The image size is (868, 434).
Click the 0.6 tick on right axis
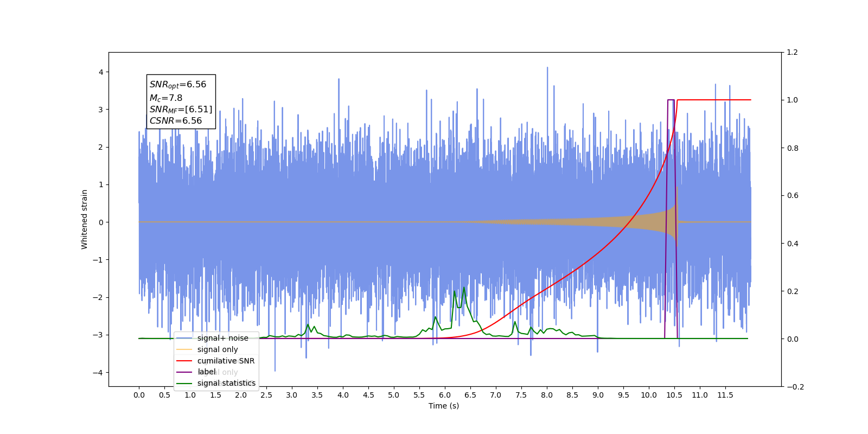[x=792, y=196]
